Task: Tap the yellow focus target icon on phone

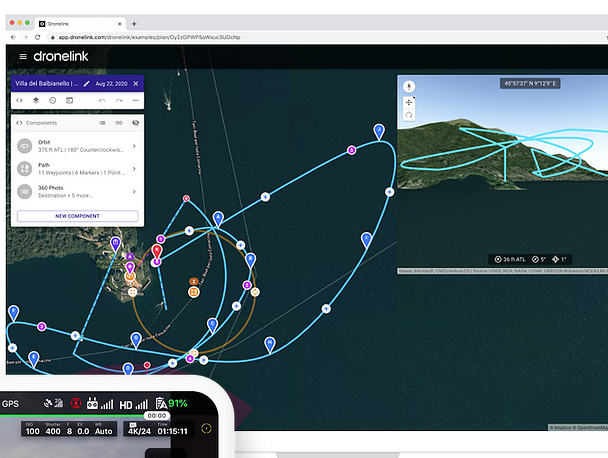Action: point(207,429)
